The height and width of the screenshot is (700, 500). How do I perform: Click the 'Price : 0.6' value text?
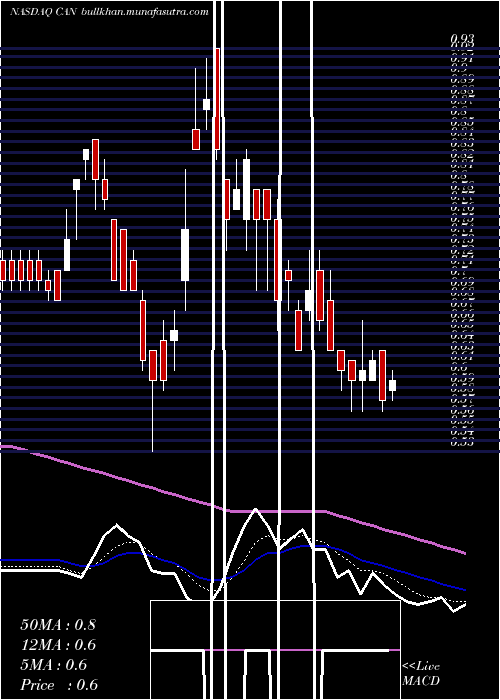(x=59, y=685)
